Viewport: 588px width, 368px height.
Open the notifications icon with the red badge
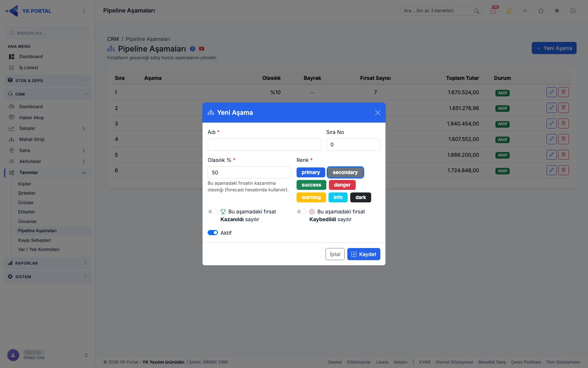(493, 11)
